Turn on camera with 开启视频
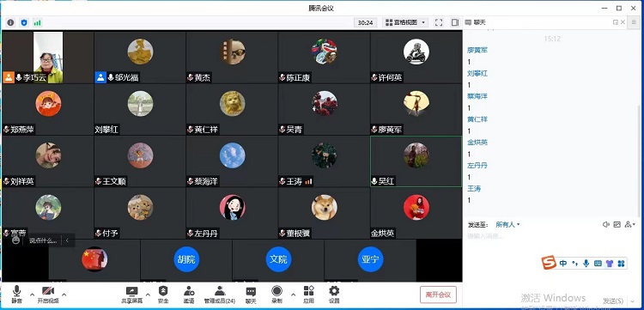The image size is (644, 310). click(x=48, y=295)
